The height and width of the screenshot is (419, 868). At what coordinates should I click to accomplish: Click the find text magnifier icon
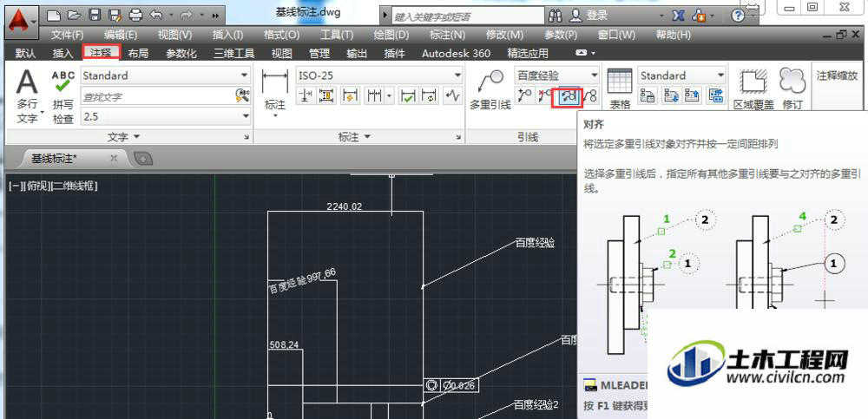point(242,95)
